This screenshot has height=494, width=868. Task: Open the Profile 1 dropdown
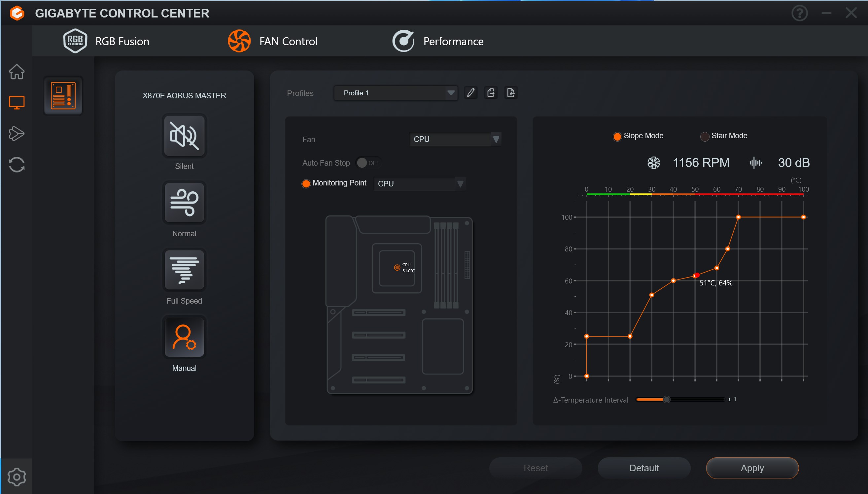point(395,93)
